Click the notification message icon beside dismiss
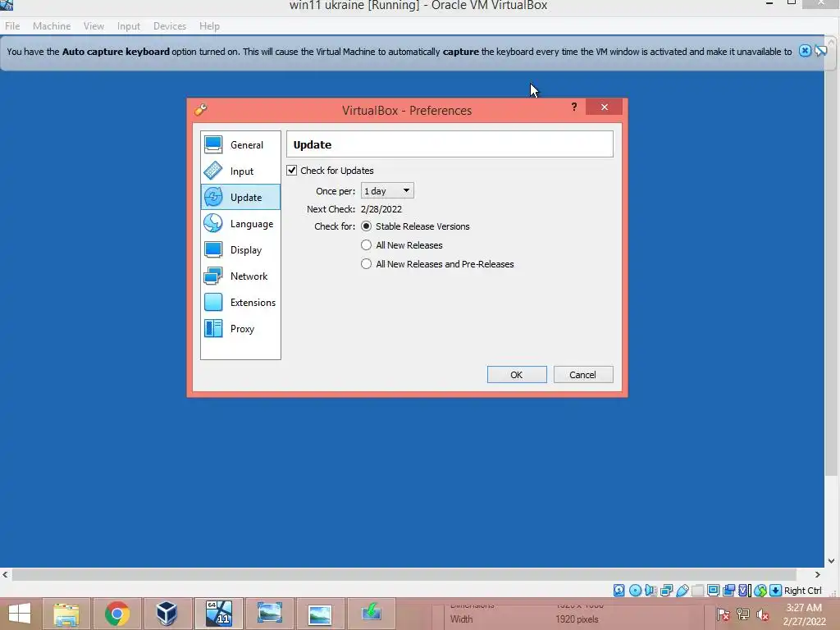This screenshot has width=840, height=630. pyautogui.click(x=820, y=51)
